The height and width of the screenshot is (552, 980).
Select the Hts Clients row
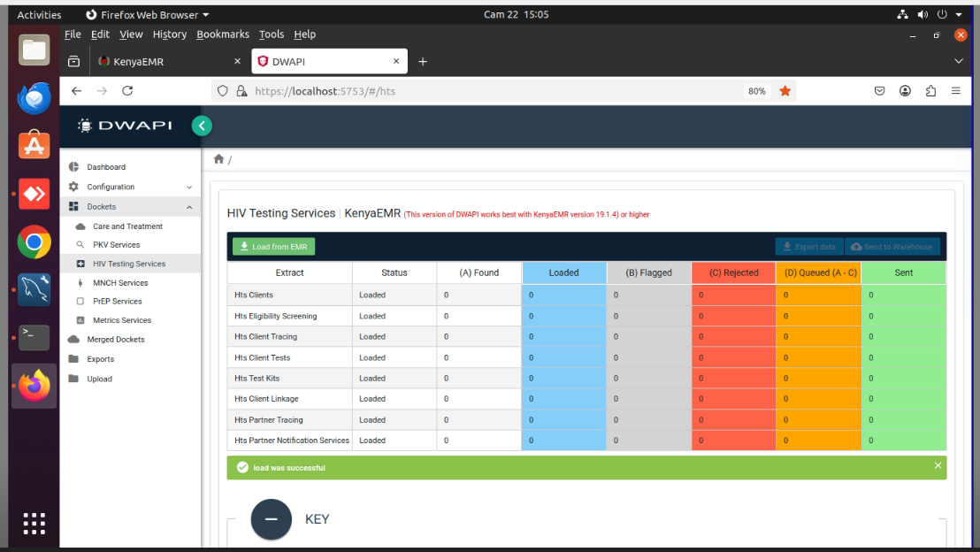click(x=587, y=295)
